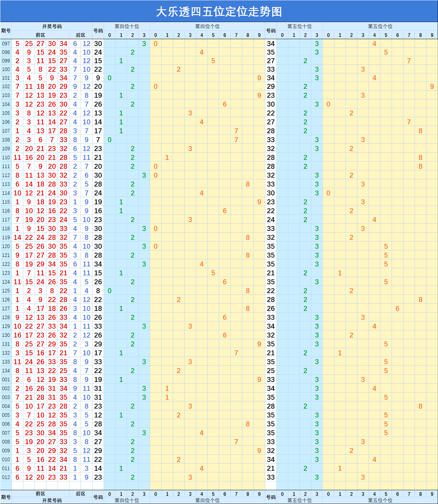Click red front number 25 in row 097

point(29,43)
